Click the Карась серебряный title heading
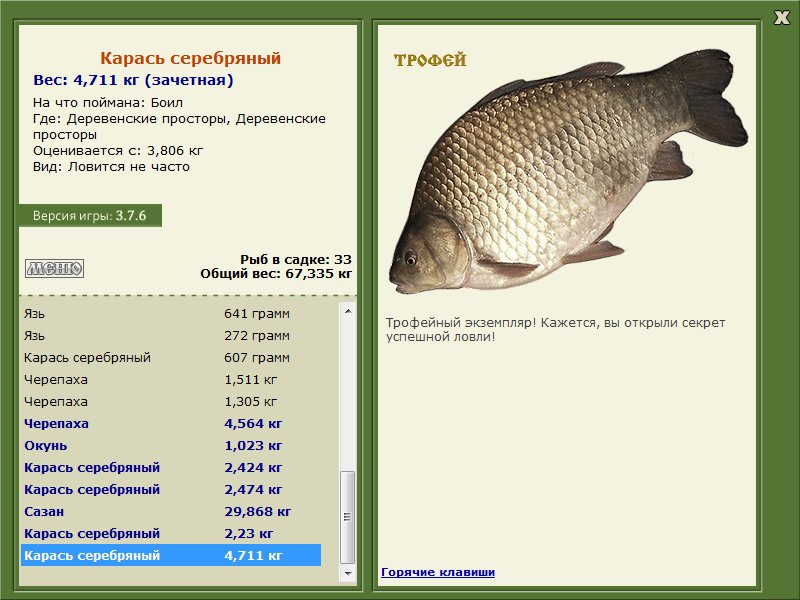The height and width of the screenshot is (600, 800). pos(190,58)
